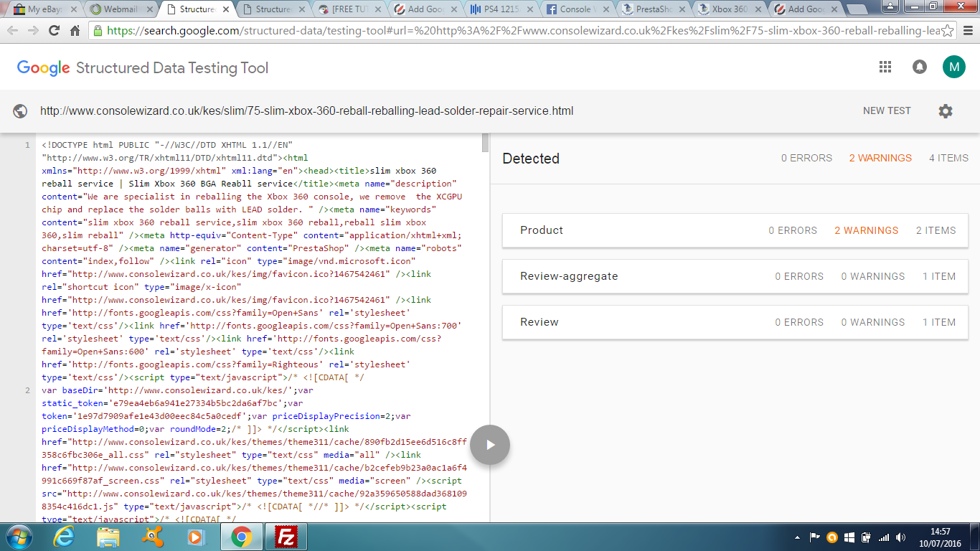
Task: Bookmark this page with the star
Action: click(x=948, y=31)
